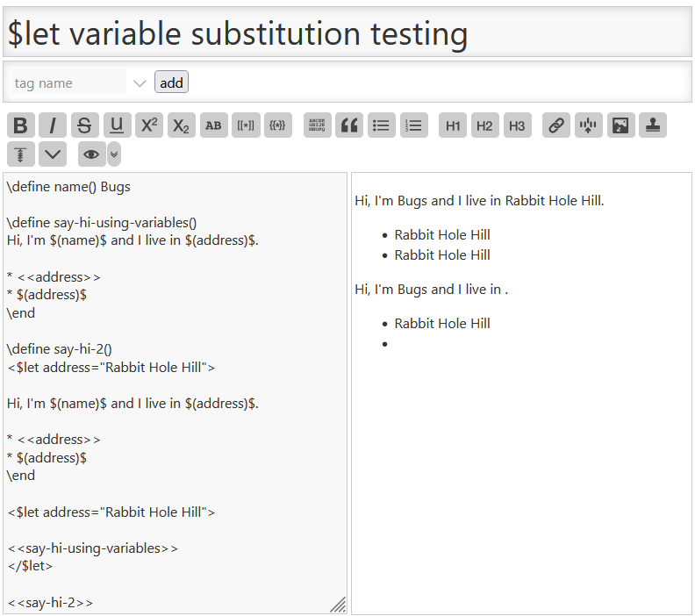Viewport: 695px width, 616px height.
Task: Insert a bulleted list
Action: 381,125
